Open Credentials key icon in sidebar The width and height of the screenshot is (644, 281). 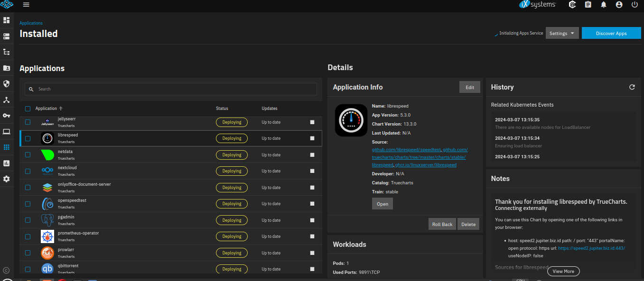[x=6, y=116]
